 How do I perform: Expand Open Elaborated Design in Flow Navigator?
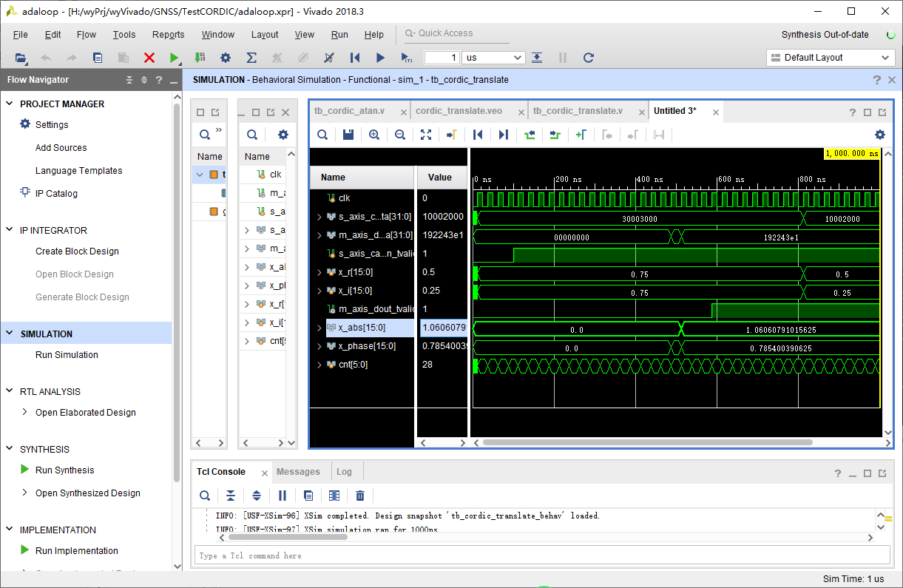click(x=24, y=413)
